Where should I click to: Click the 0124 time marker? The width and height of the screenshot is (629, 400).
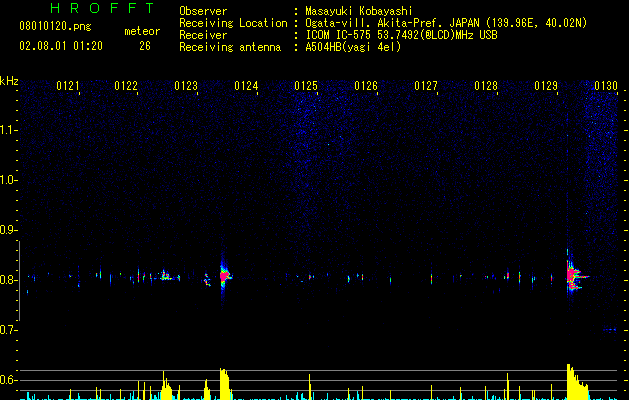[x=246, y=86]
